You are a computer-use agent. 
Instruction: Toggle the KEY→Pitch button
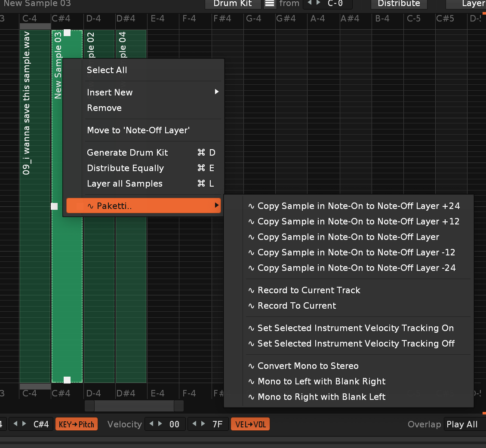point(77,424)
